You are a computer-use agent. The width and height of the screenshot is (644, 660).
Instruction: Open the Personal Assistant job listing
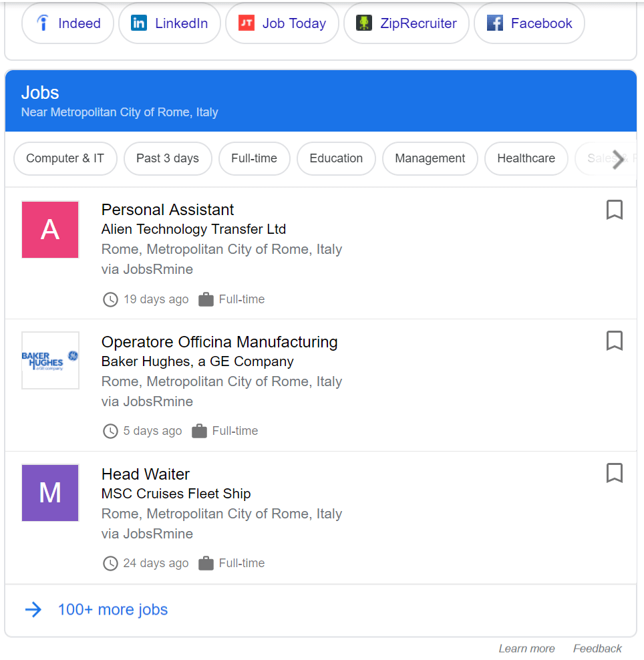(168, 210)
